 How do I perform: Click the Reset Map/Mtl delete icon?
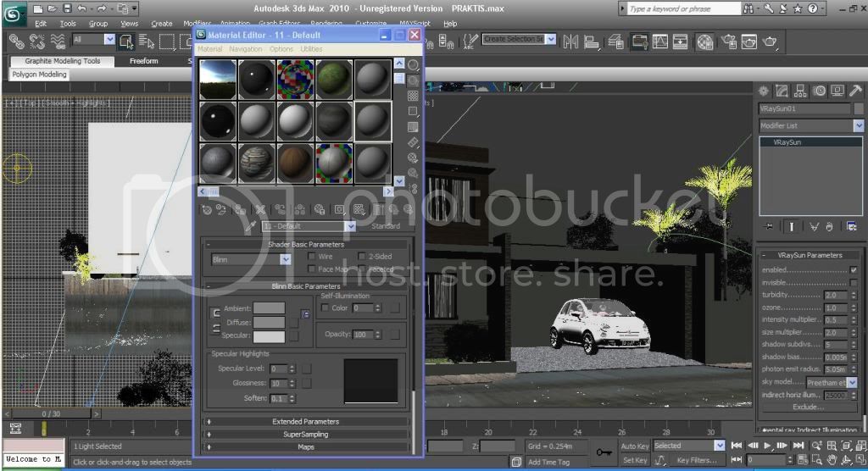261,209
